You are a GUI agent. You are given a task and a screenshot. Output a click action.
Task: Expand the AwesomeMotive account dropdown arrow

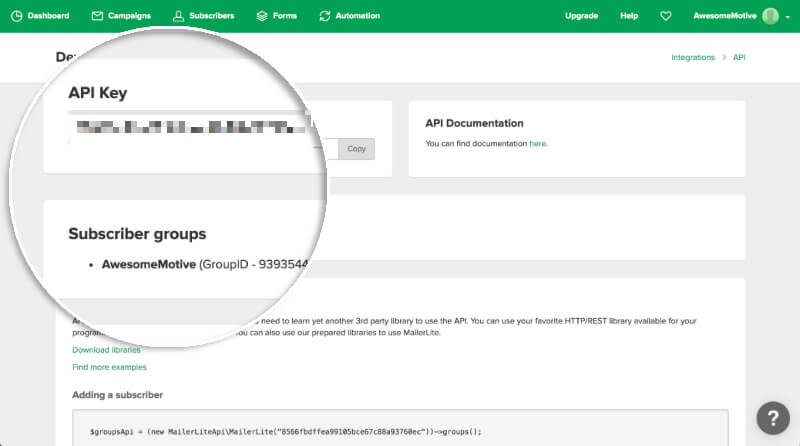(x=788, y=17)
